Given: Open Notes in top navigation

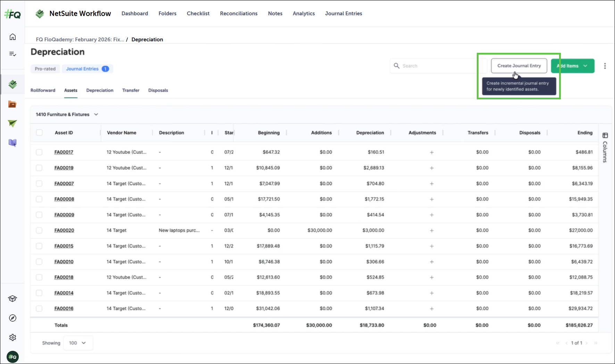Looking at the screenshot, I should (275, 14).
